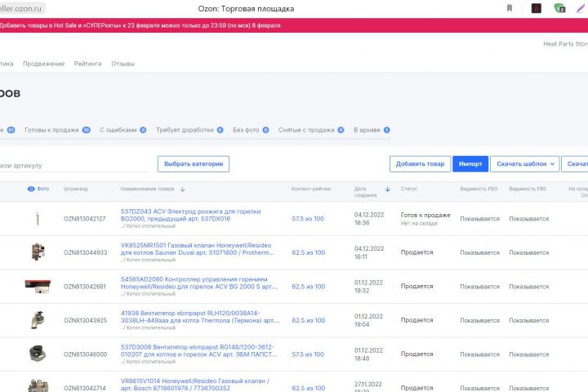Click the date 04.12.2022 16:36

pos(369,219)
